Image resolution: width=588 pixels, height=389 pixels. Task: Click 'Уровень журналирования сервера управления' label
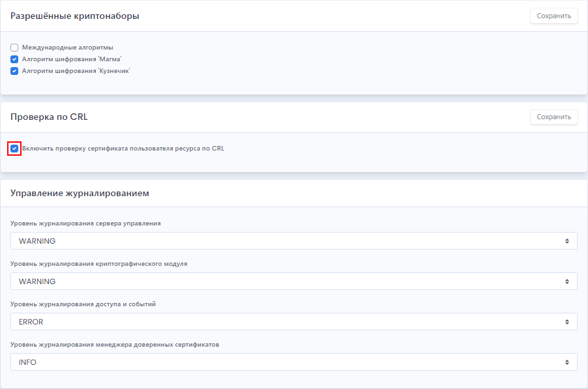pyautogui.click(x=85, y=223)
